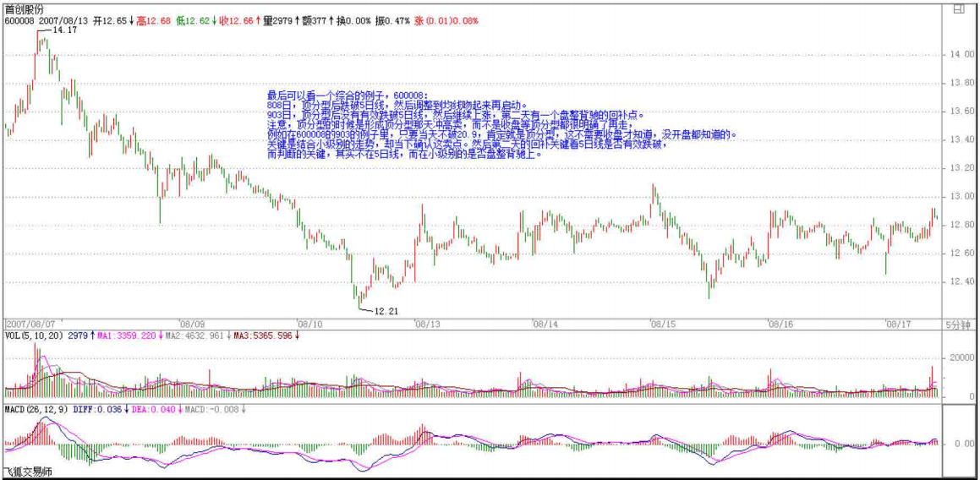The image size is (980, 480).
Task: Click the panel layout icon at top right
Action: 958,9
